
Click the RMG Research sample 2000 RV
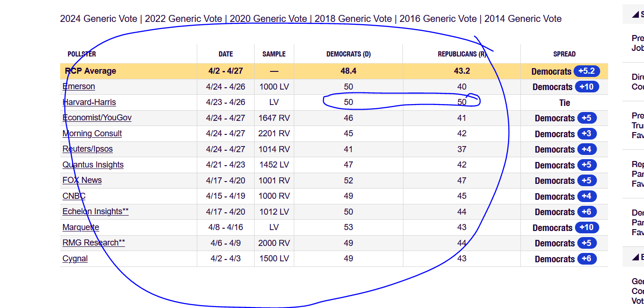(274, 243)
